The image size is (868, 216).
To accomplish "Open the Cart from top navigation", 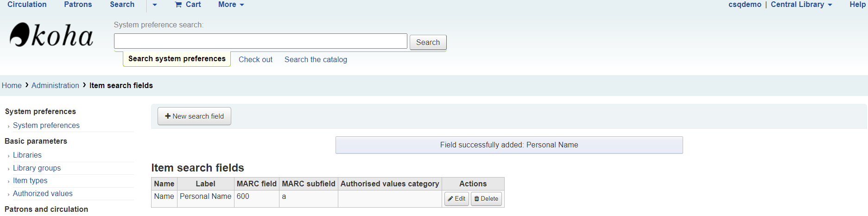I will click(x=188, y=5).
